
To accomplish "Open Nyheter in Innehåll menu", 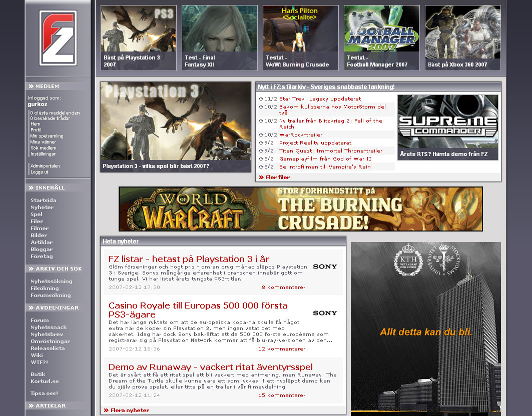I will (42, 207).
